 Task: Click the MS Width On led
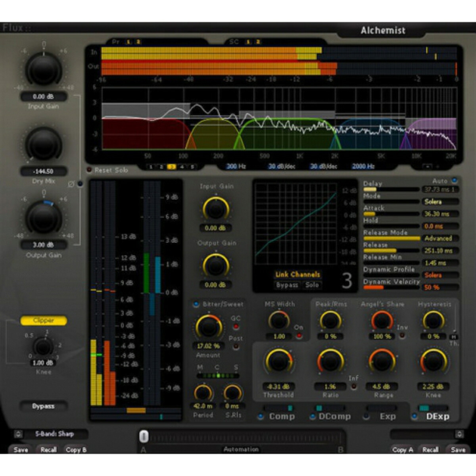(x=298, y=336)
